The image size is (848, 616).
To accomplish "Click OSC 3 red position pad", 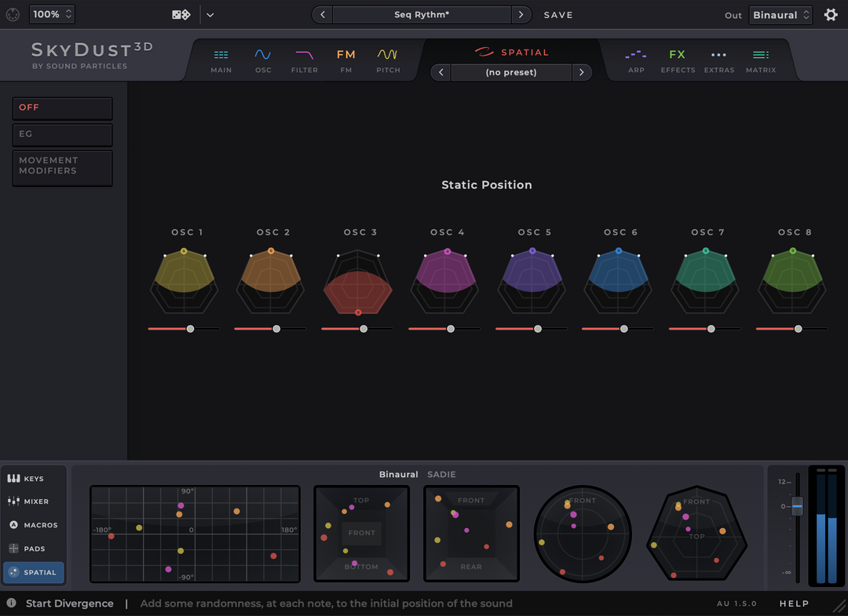I will coord(357,282).
